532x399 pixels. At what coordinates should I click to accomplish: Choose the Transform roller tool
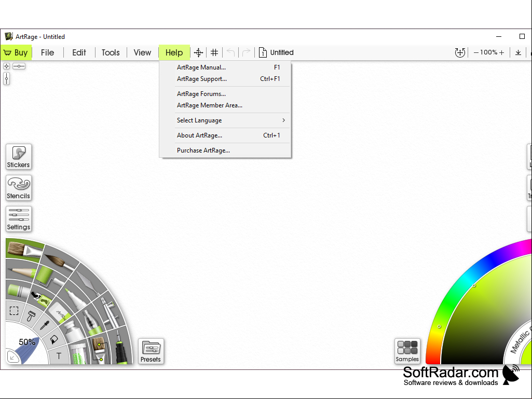click(x=31, y=316)
